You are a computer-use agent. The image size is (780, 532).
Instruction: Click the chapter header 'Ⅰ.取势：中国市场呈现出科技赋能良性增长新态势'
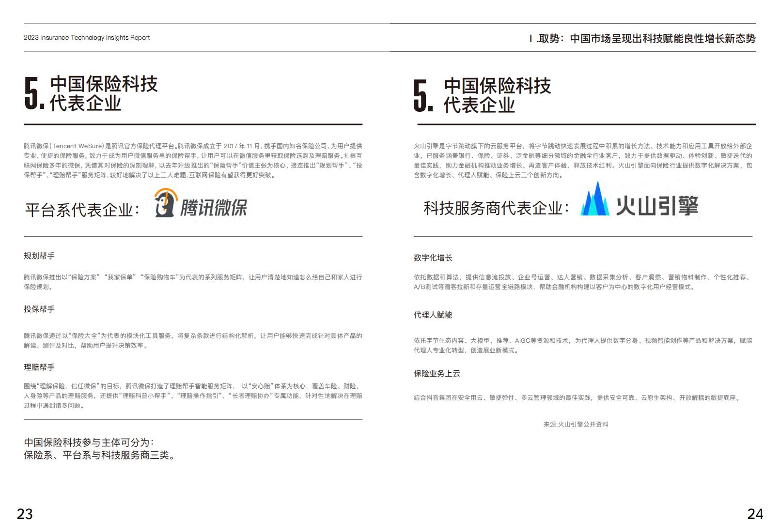click(x=642, y=39)
